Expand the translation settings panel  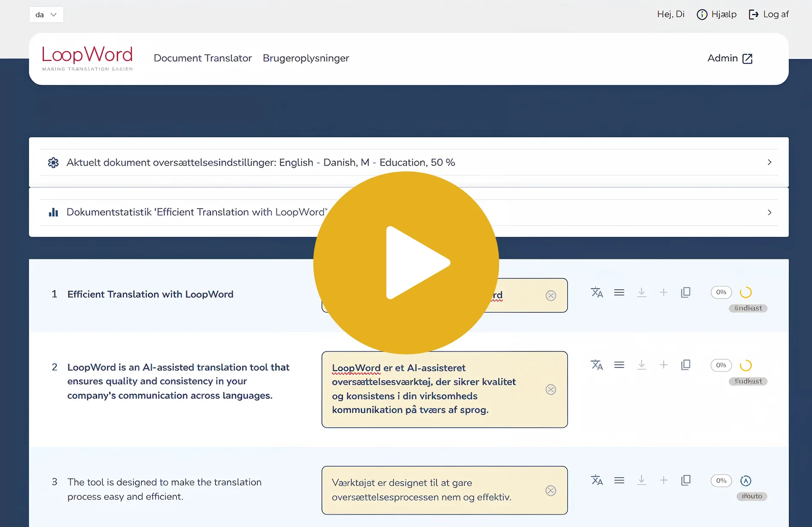pyautogui.click(x=769, y=162)
